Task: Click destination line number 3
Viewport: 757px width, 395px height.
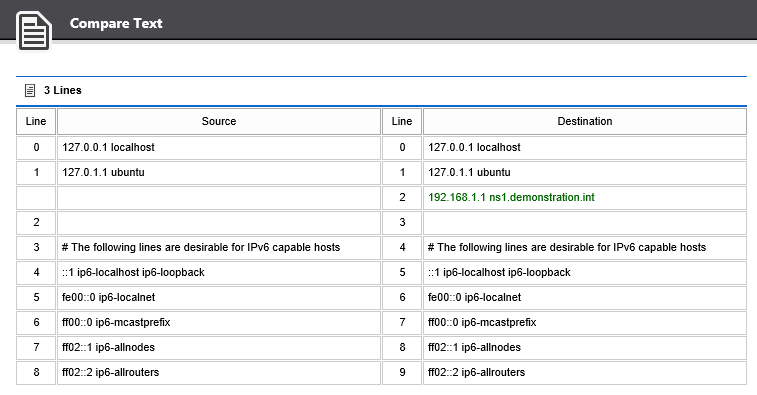Action: point(402,222)
